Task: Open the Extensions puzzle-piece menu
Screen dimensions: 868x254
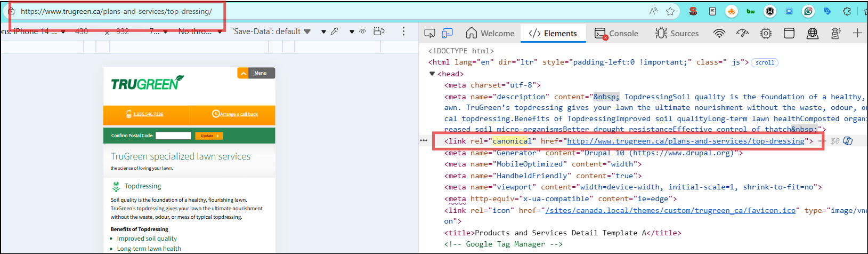Action: (847, 11)
